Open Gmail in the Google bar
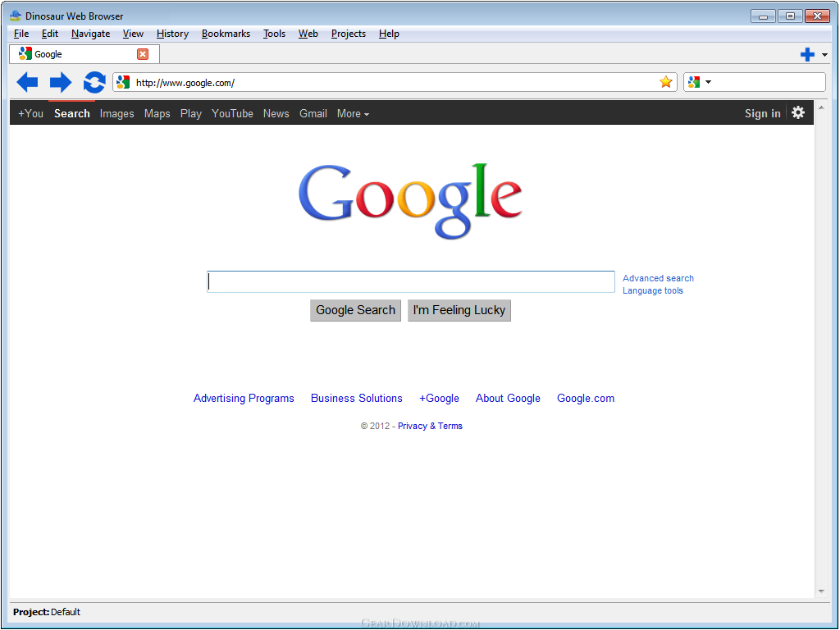840x630 pixels. click(x=313, y=113)
